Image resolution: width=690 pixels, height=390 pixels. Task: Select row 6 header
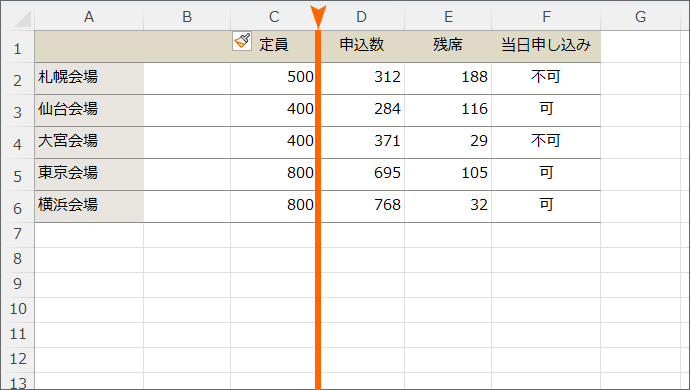pyautogui.click(x=18, y=207)
